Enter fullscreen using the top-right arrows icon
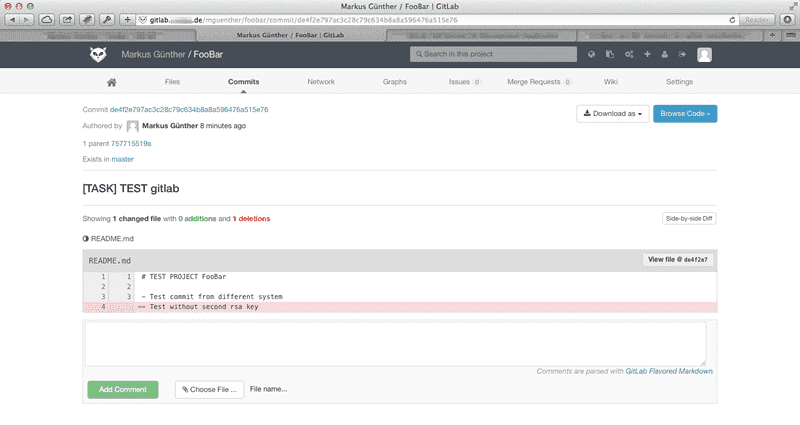800x425 pixels. pyautogui.click(x=793, y=6)
